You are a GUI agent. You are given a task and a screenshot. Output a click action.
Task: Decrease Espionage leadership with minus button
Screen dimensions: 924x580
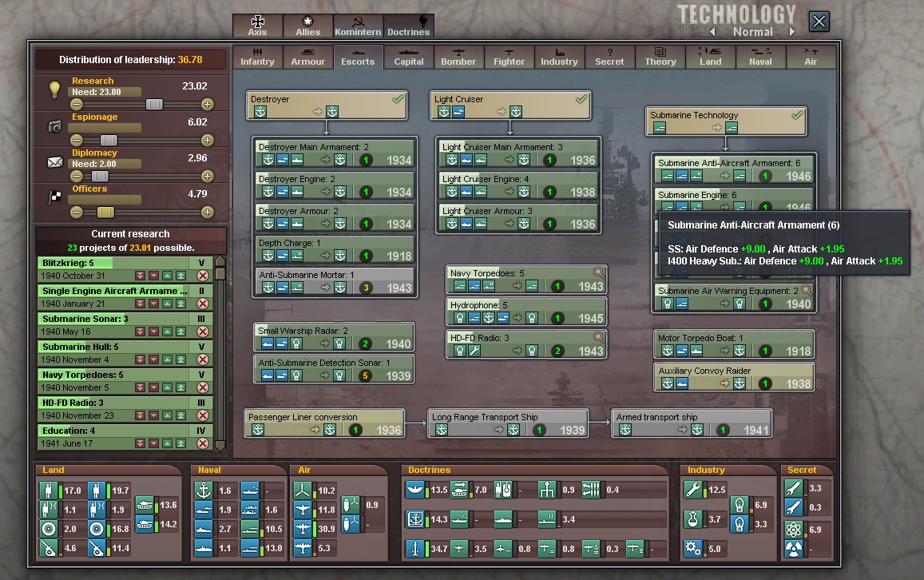[x=77, y=141]
